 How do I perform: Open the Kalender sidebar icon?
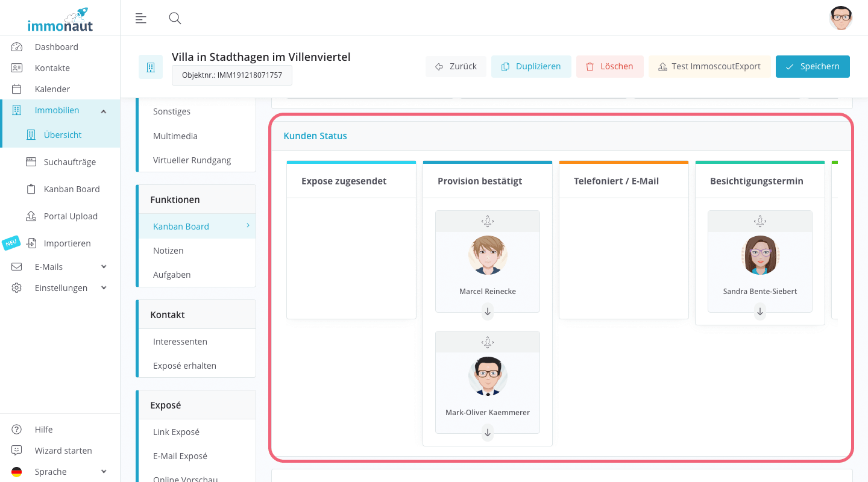pos(16,89)
